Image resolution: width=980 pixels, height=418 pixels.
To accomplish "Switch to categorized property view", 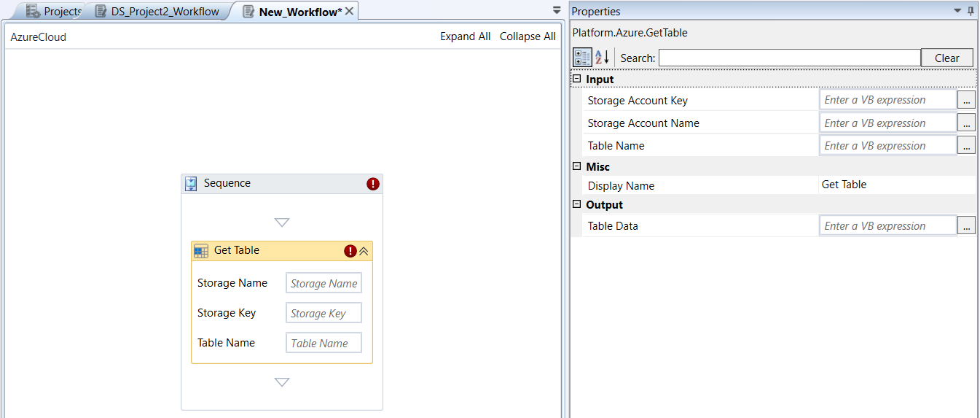I will (x=582, y=58).
